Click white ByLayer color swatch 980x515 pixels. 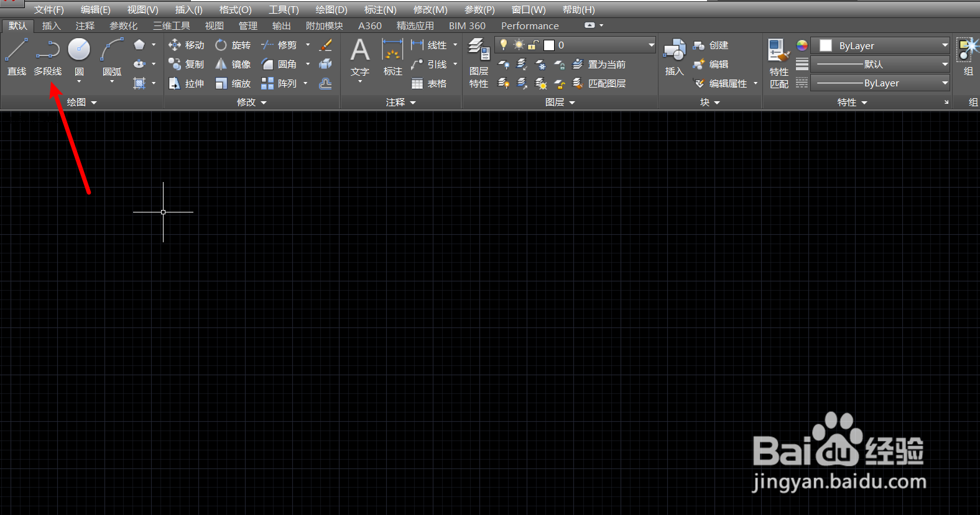(826, 45)
